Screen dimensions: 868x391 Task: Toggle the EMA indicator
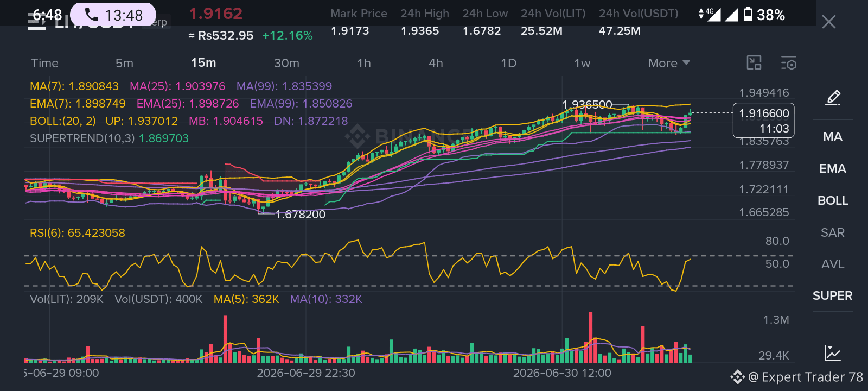833,168
